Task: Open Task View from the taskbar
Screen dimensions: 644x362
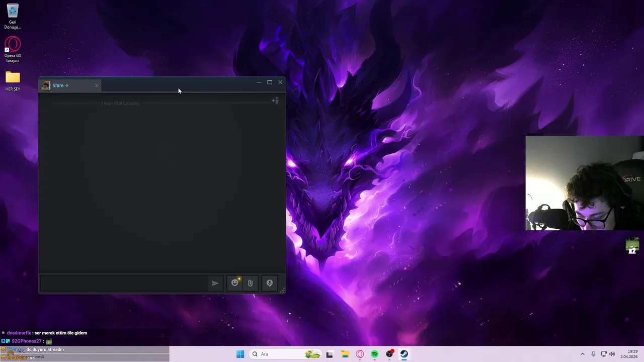Action: [x=330, y=354]
